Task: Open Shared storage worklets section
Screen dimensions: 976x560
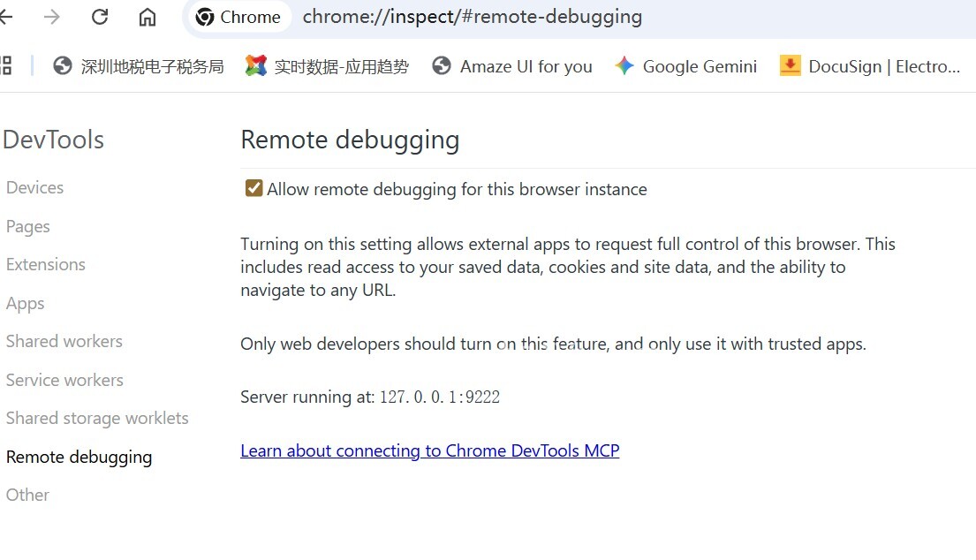Action: tap(97, 418)
